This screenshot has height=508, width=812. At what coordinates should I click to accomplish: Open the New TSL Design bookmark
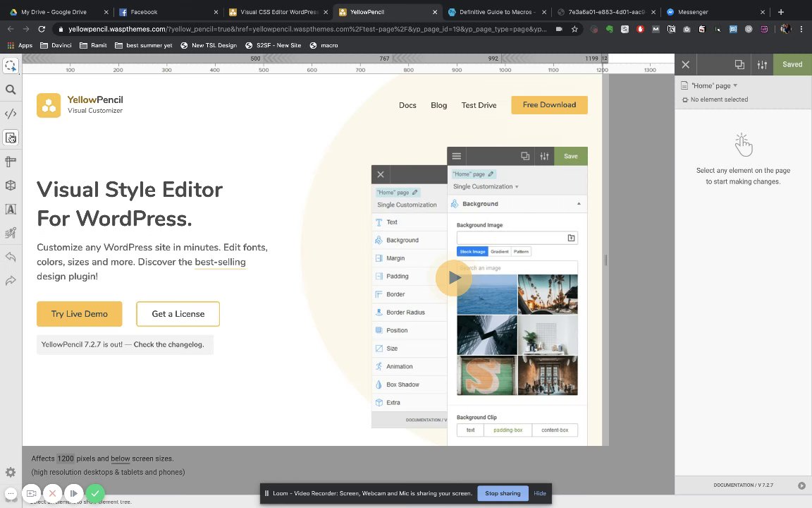[209, 46]
